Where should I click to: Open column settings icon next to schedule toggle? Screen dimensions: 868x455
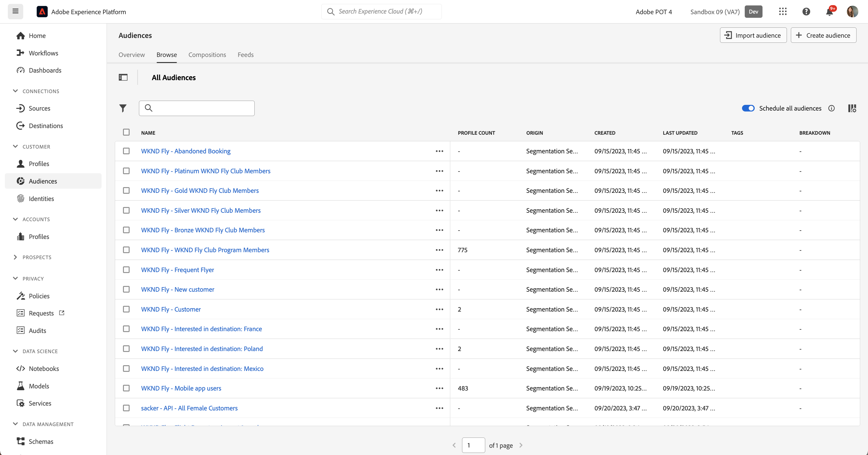pos(852,108)
